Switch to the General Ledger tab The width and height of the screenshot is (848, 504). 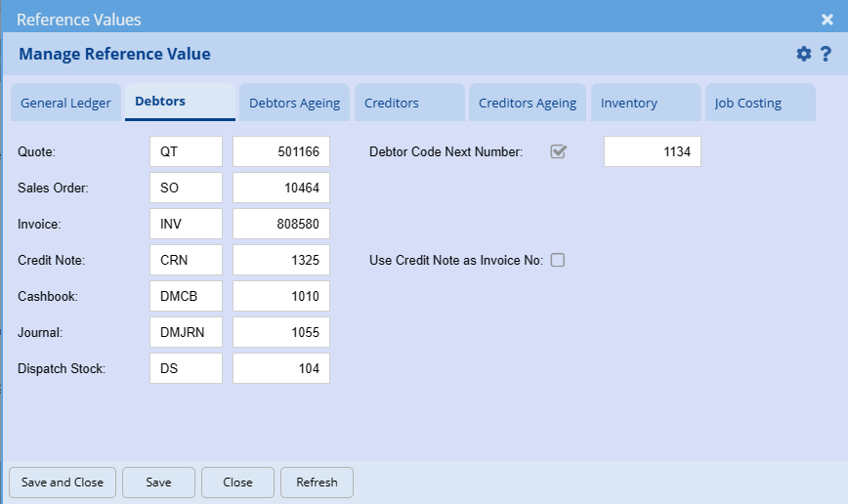tap(65, 103)
